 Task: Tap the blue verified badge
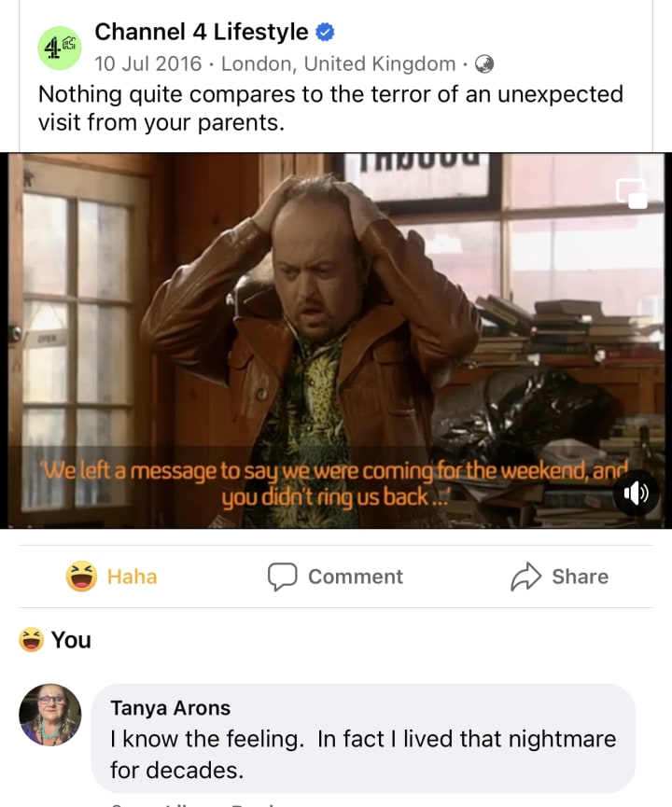325,32
